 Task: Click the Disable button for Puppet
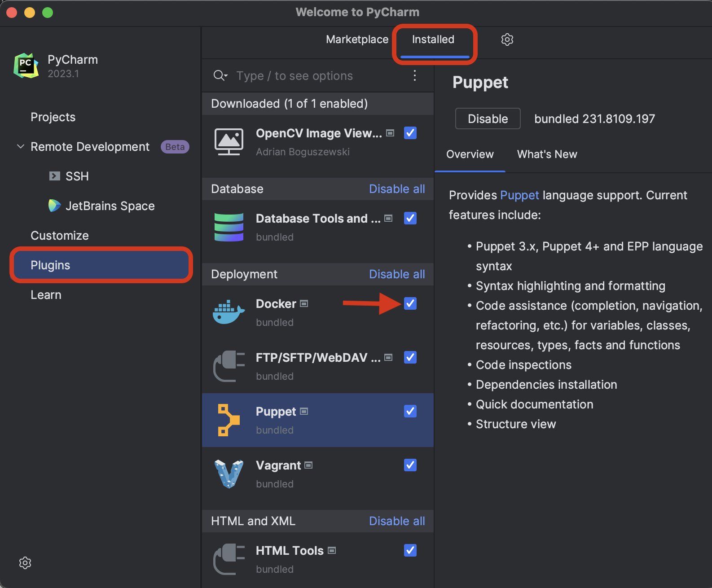[488, 118]
